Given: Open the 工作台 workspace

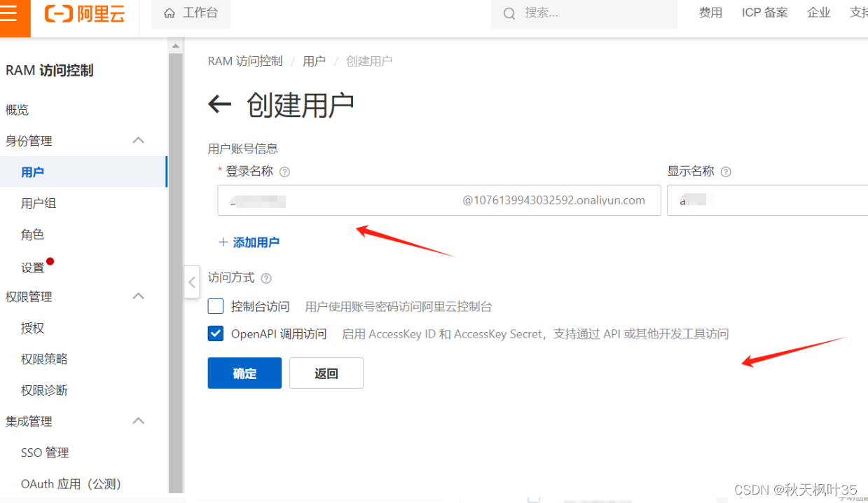Looking at the screenshot, I should point(191,13).
